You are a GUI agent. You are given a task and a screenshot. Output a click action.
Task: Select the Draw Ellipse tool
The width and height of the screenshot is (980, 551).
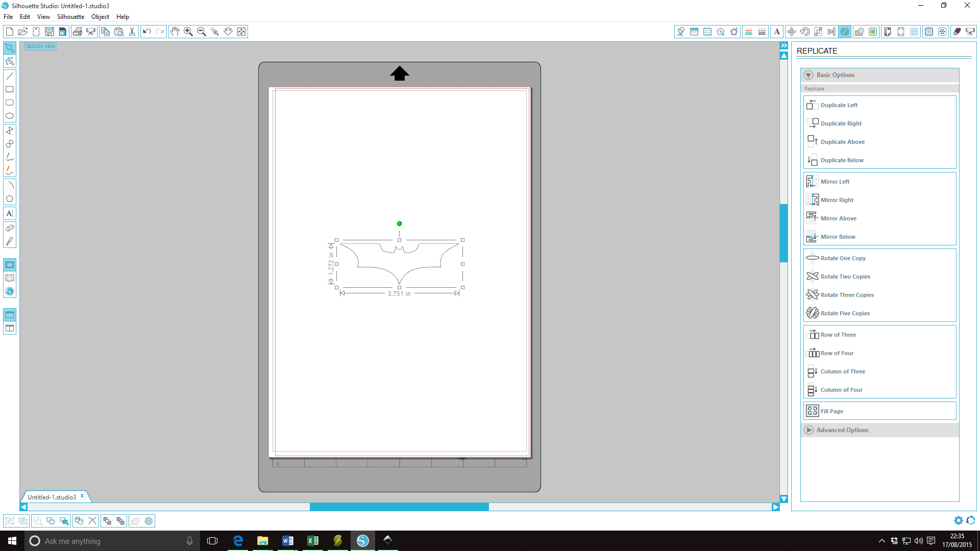pos(9,116)
